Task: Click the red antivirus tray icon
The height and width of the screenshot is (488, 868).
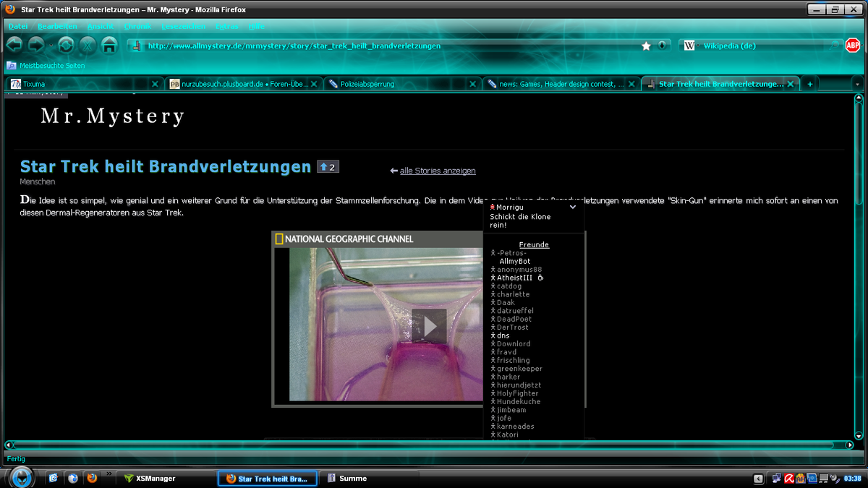Action: [x=789, y=478]
